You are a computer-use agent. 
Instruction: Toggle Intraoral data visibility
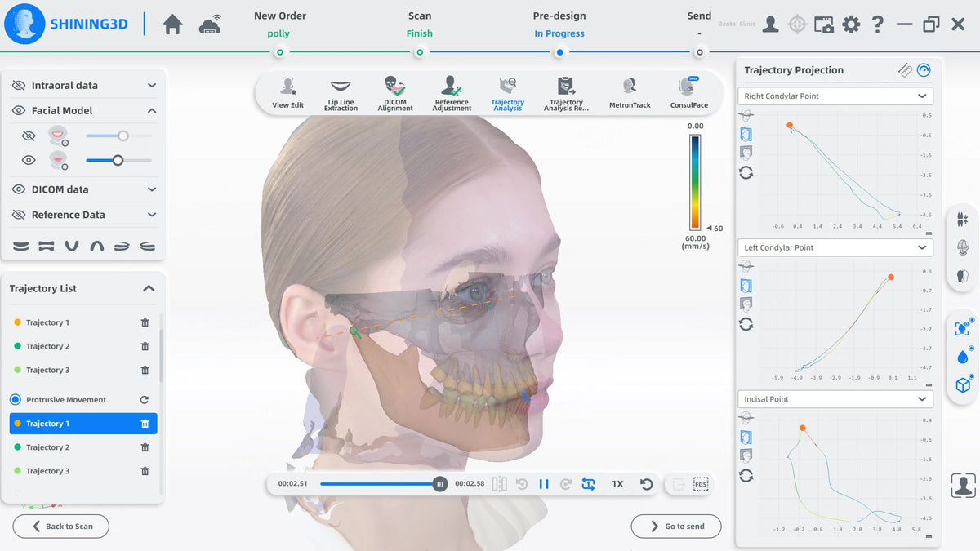[x=19, y=85]
